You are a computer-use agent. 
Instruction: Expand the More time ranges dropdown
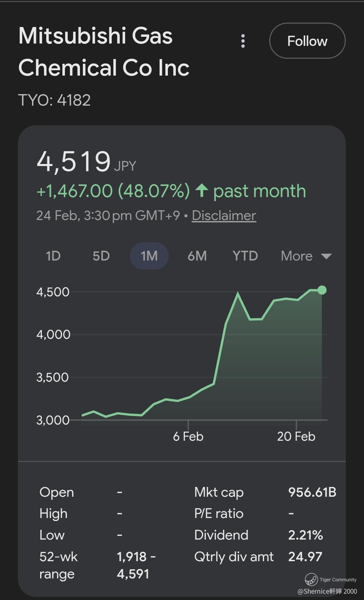coord(306,256)
